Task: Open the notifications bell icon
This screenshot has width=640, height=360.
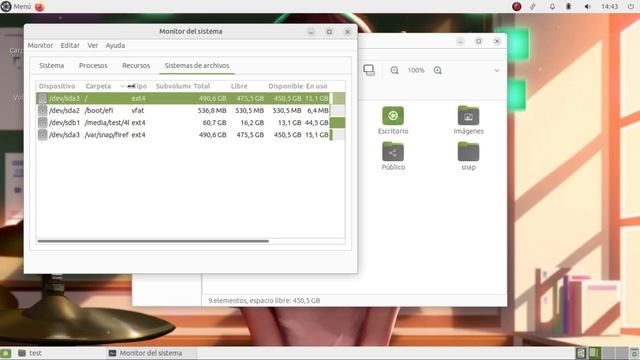Action: [552, 7]
